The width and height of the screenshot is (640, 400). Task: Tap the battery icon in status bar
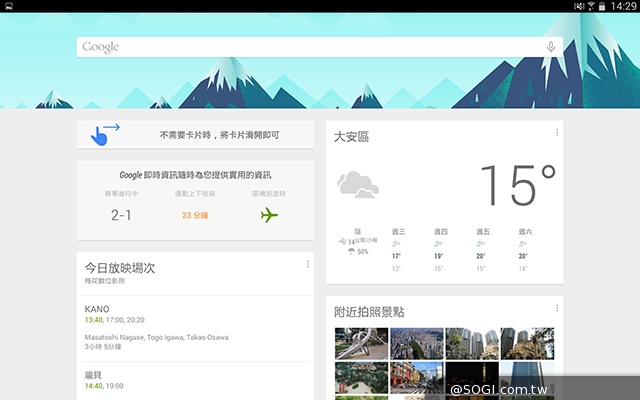602,6
